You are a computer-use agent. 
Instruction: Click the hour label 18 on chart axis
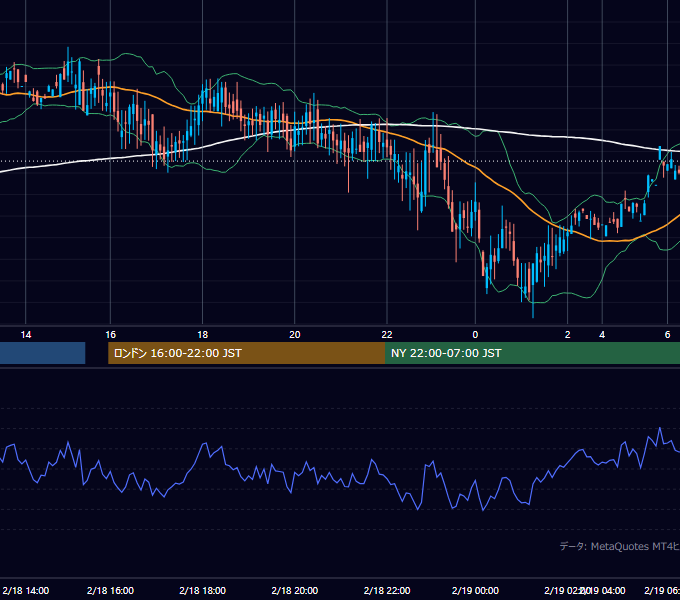203,335
